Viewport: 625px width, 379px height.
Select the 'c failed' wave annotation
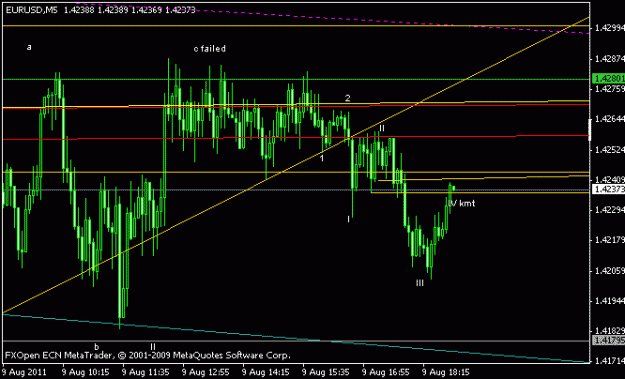click(x=210, y=49)
